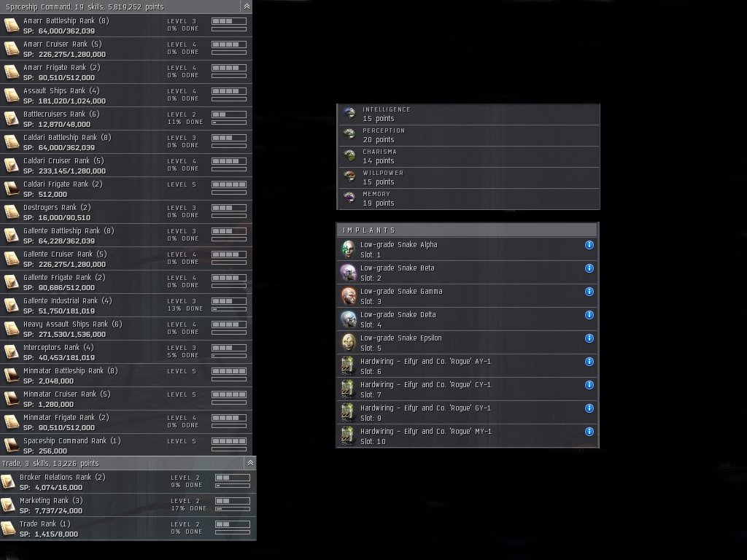Click the Battlecruisers 11% DONE progress bar
This screenshot has width=747, height=560.
(x=229, y=122)
